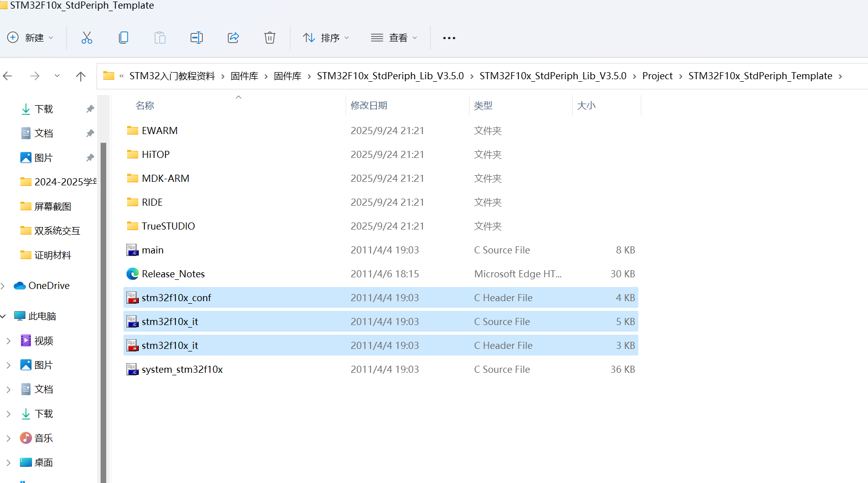
Task: Click the 36 KB size cell
Action: pyautogui.click(x=623, y=369)
